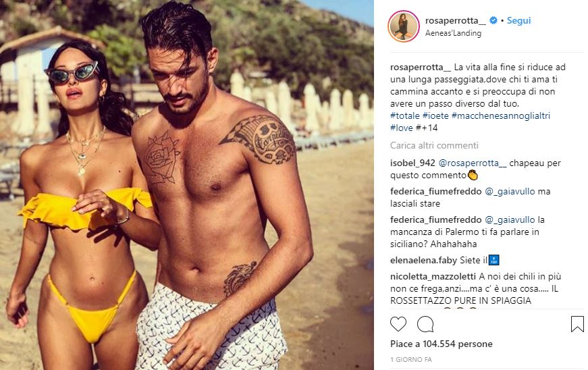Viewport: 588px width, 370px height.
Task: Load more comments via Carica altri commenti
Action: [x=434, y=145]
